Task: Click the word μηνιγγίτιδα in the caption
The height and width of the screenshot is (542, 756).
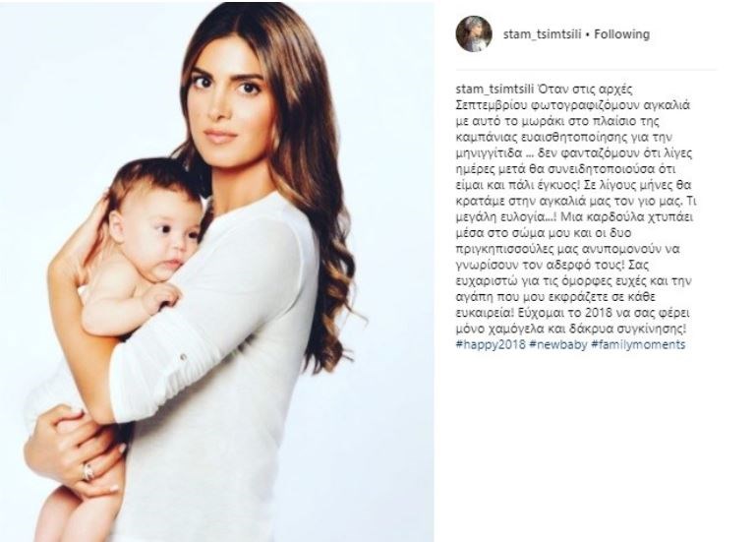Action: pos(489,153)
